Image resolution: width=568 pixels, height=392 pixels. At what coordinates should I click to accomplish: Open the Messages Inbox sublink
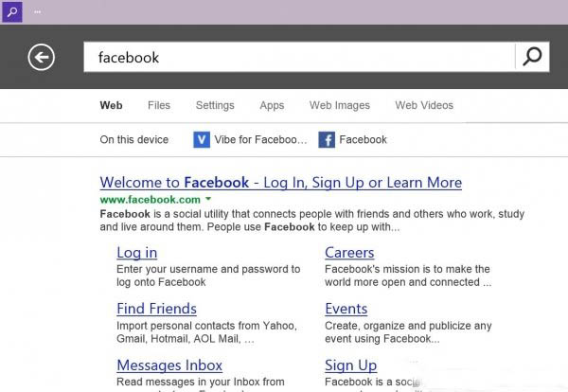[169, 365]
